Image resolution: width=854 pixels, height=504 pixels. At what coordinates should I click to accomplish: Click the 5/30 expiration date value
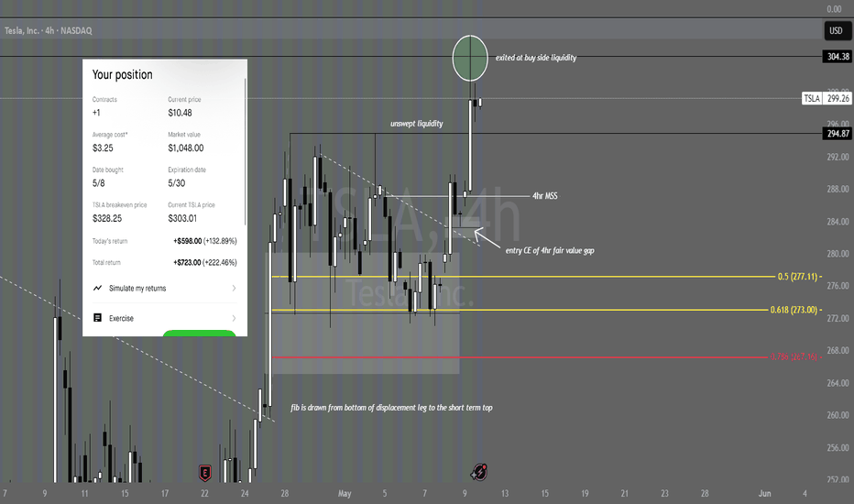pyautogui.click(x=177, y=183)
